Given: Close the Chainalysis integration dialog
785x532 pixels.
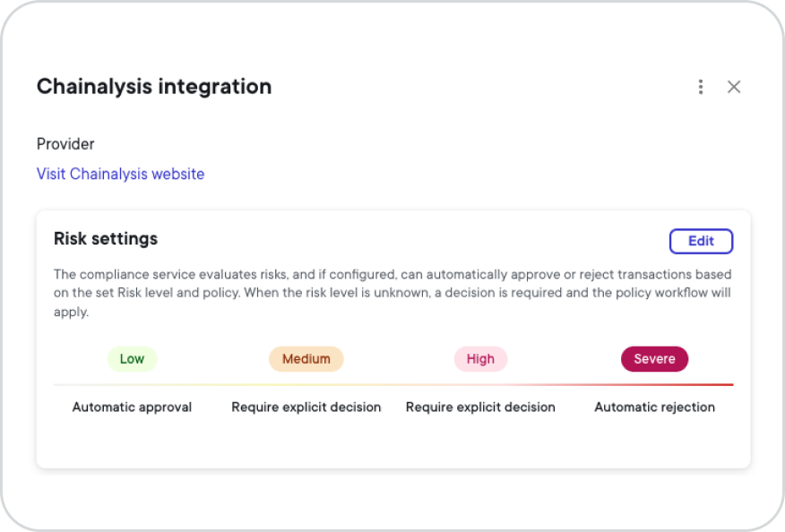Looking at the screenshot, I should 733,87.
